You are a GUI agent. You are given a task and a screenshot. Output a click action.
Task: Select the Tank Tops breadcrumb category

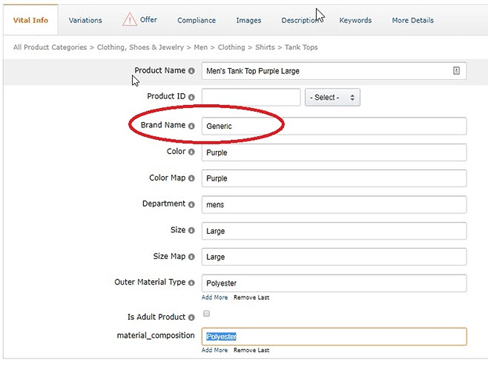[x=301, y=47]
